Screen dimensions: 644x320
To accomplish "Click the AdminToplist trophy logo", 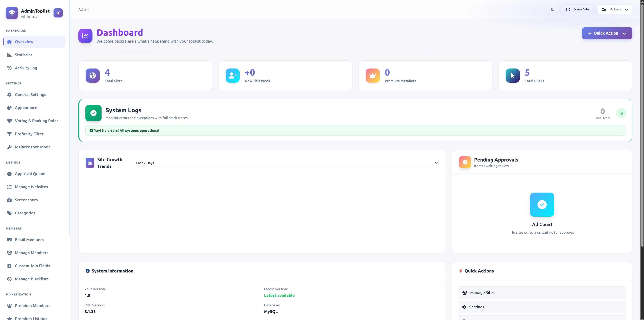I will tap(12, 13).
